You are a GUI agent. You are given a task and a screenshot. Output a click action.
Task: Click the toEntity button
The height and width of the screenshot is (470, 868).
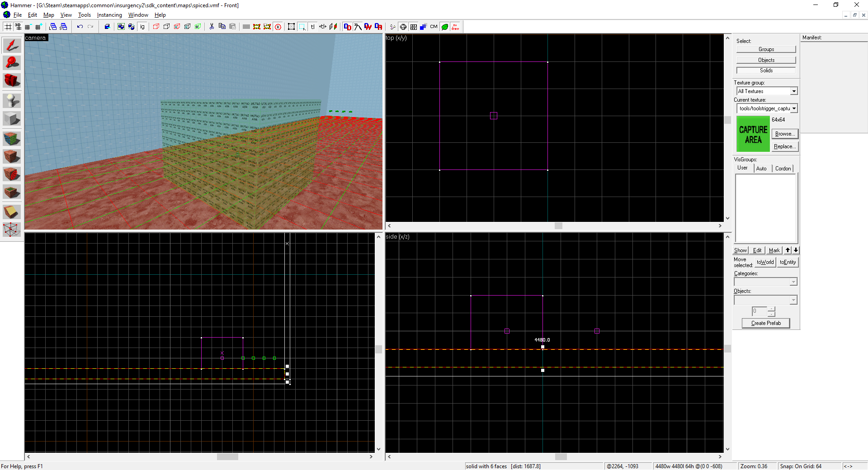pyautogui.click(x=788, y=262)
